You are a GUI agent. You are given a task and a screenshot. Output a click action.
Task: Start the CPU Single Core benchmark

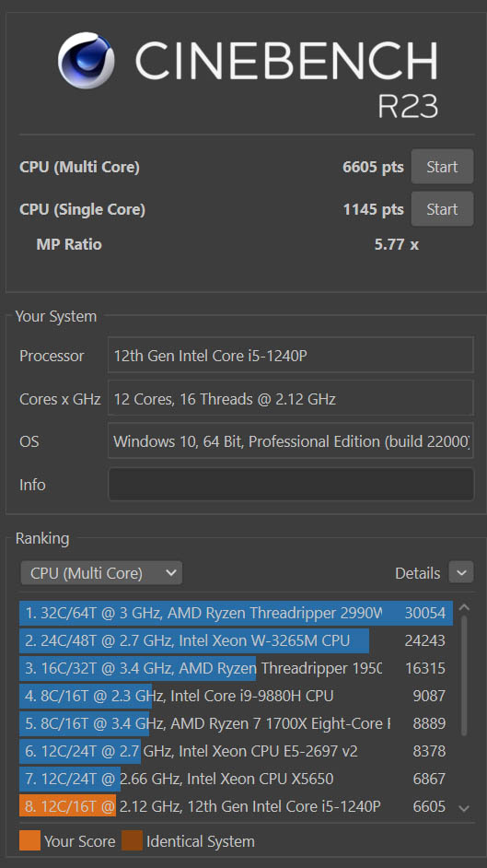pos(442,209)
